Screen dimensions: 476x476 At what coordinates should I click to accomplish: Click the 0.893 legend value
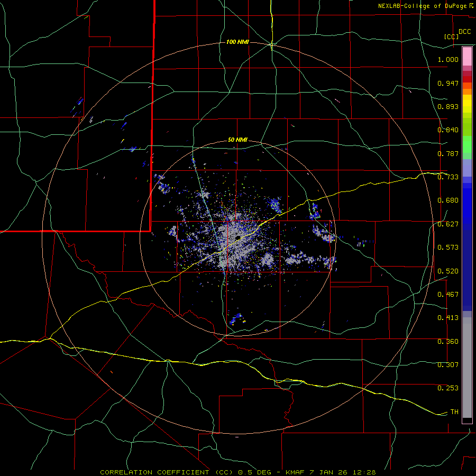click(448, 106)
